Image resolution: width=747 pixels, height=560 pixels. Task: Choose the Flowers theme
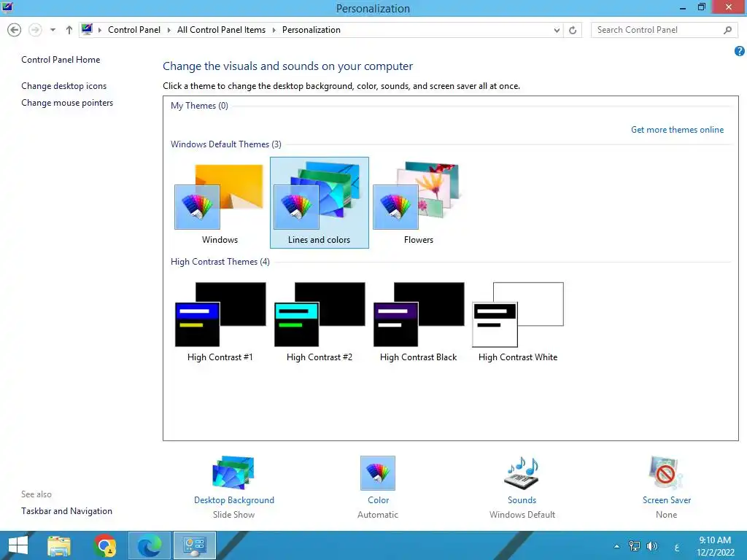click(x=418, y=203)
